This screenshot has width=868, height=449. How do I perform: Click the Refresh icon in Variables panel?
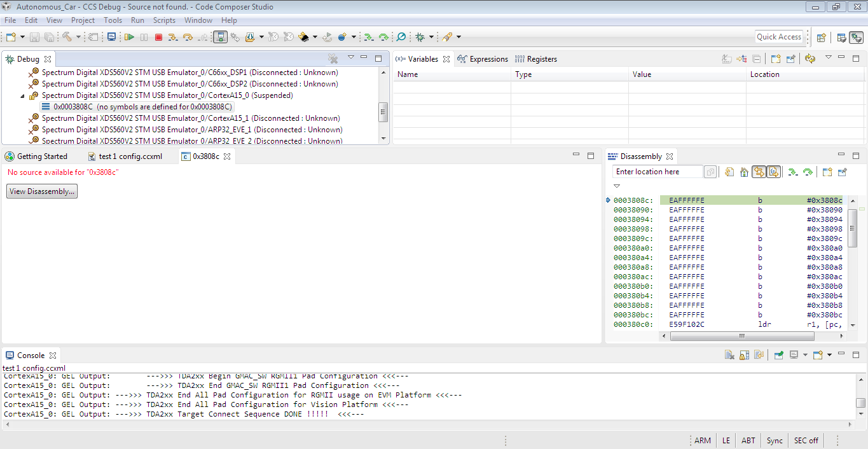(809, 59)
